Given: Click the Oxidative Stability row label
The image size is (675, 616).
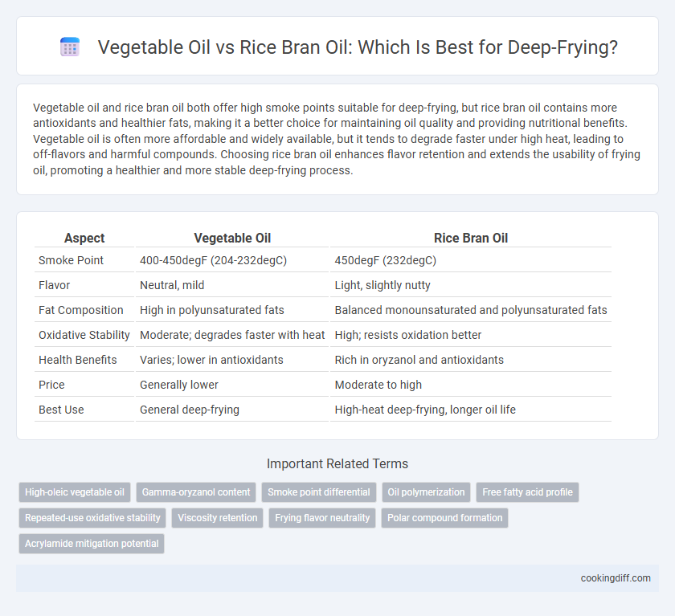Looking at the screenshot, I should pyautogui.click(x=84, y=335).
